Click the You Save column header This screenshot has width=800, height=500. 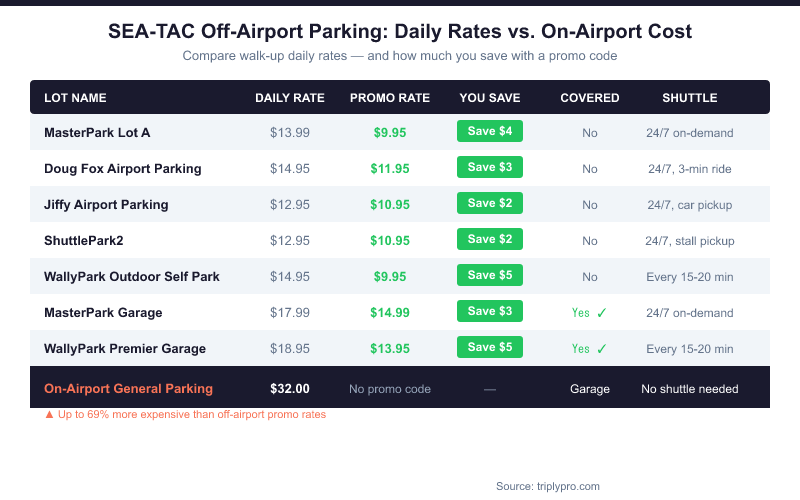click(490, 98)
